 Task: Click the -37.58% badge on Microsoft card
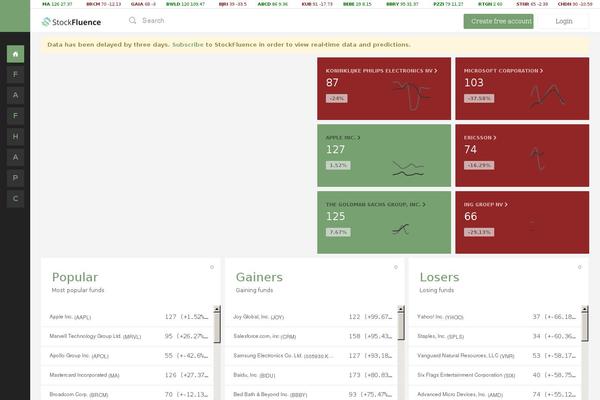click(x=479, y=98)
